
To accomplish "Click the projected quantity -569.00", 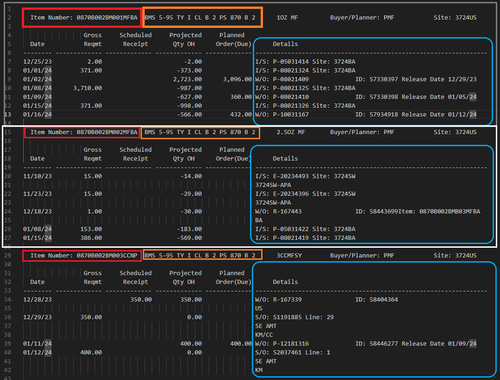I will click(189, 238).
